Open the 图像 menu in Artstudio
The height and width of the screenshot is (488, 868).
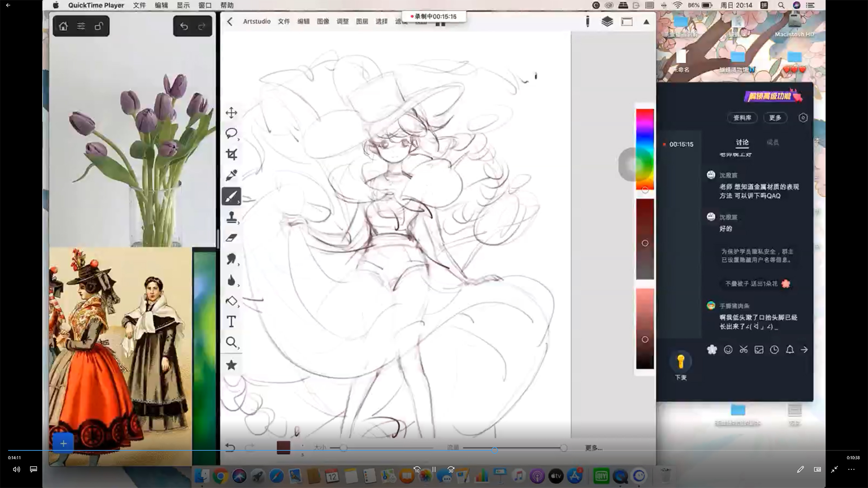coord(323,21)
